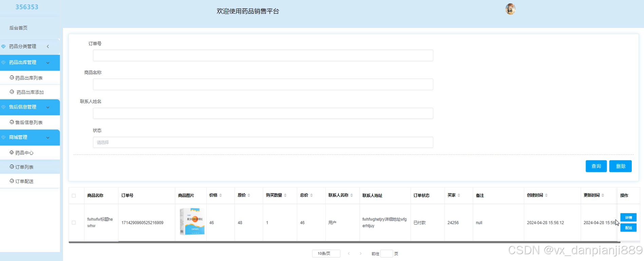Collapse the 商城管理 menu chevron
644x261 pixels.
pyautogui.click(x=48, y=137)
